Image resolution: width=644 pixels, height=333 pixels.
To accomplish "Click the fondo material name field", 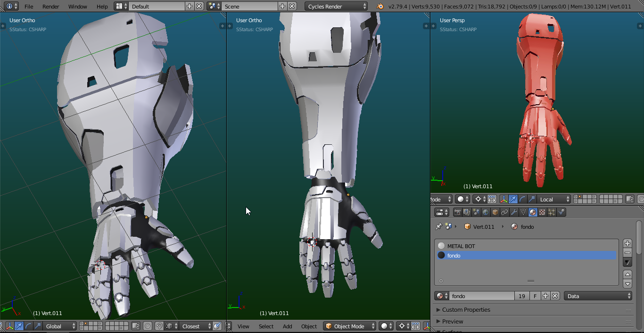I will tap(481, 296).
